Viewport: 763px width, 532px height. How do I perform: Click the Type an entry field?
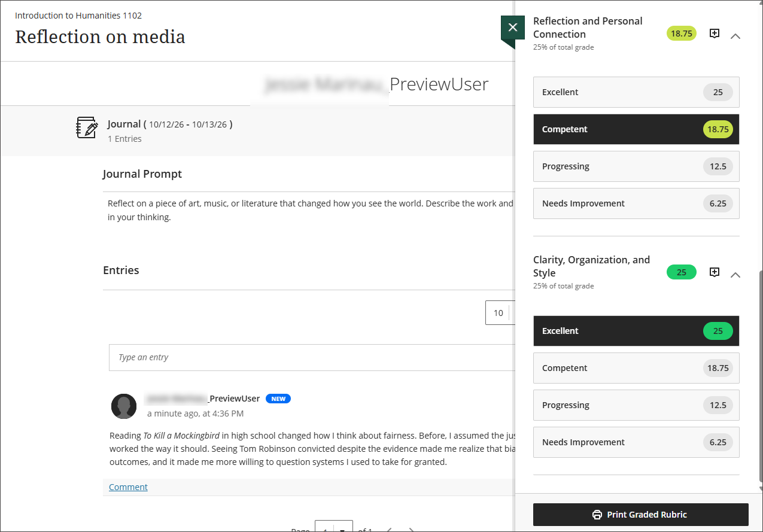coord(311,357)
